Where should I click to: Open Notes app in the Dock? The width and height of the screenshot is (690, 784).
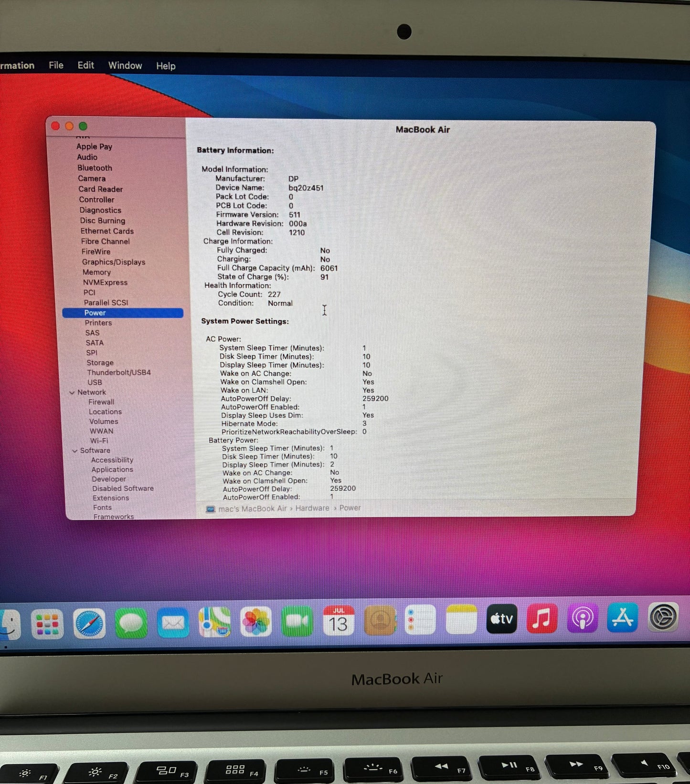pyautogui.click(x=461, y=619)
